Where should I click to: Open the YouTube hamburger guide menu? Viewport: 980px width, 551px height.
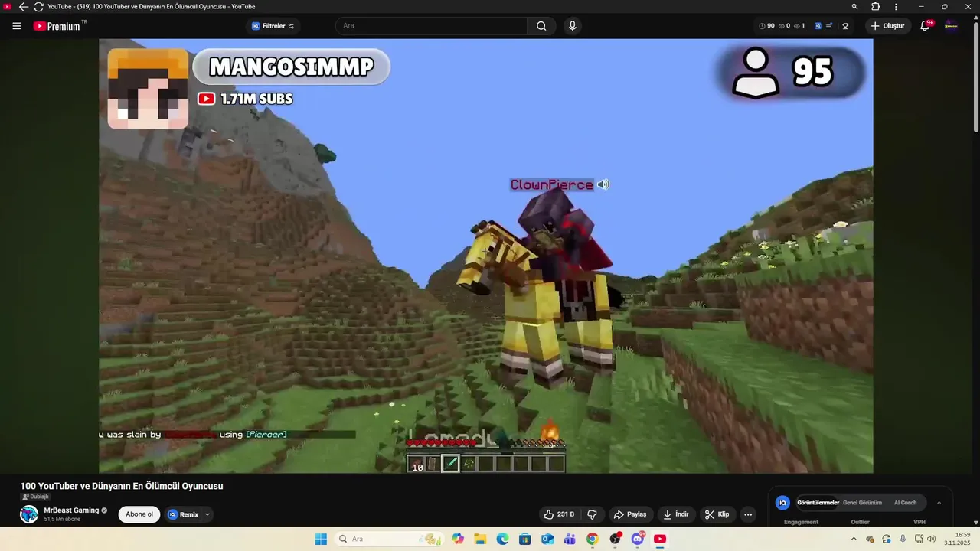[16, 26]
